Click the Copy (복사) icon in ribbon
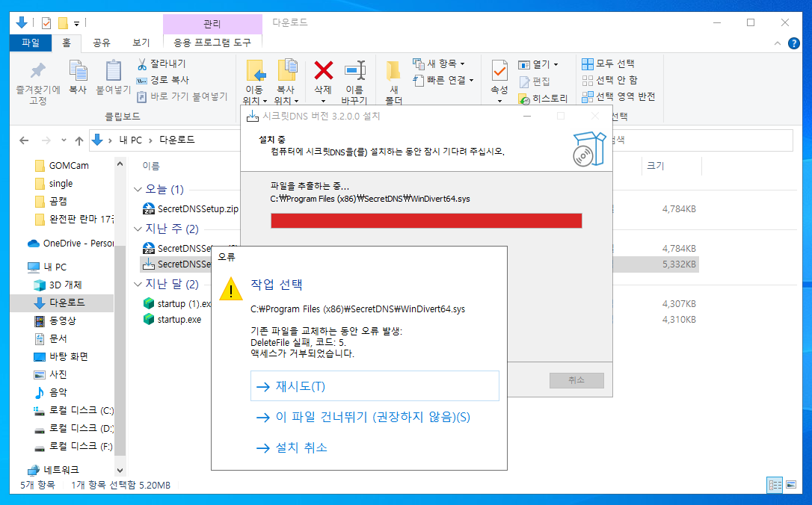Image resolution: width=812 pixels, height=505 pixels. [x=78, y=72]
